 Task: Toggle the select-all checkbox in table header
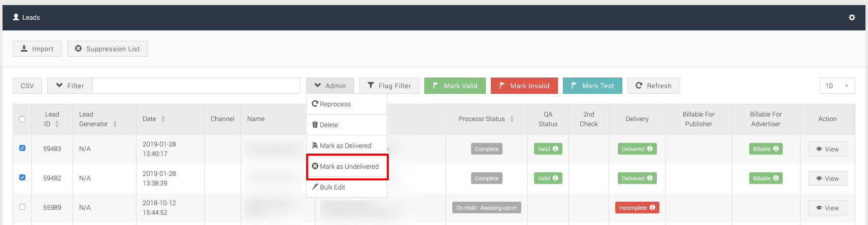pos(22,119)
